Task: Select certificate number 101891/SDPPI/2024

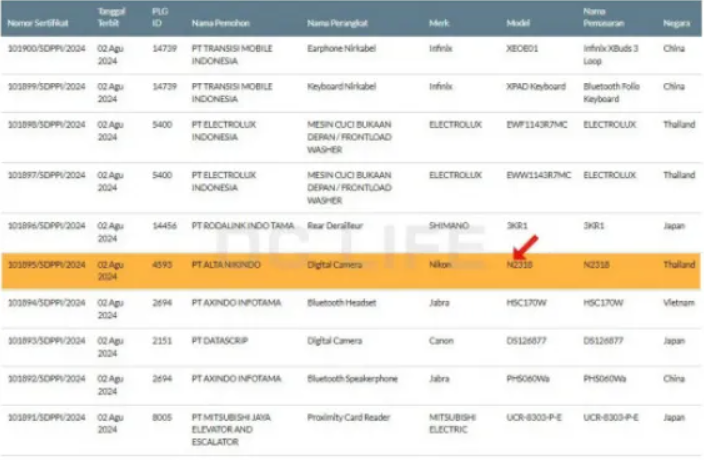Action: tap(47, 417)
